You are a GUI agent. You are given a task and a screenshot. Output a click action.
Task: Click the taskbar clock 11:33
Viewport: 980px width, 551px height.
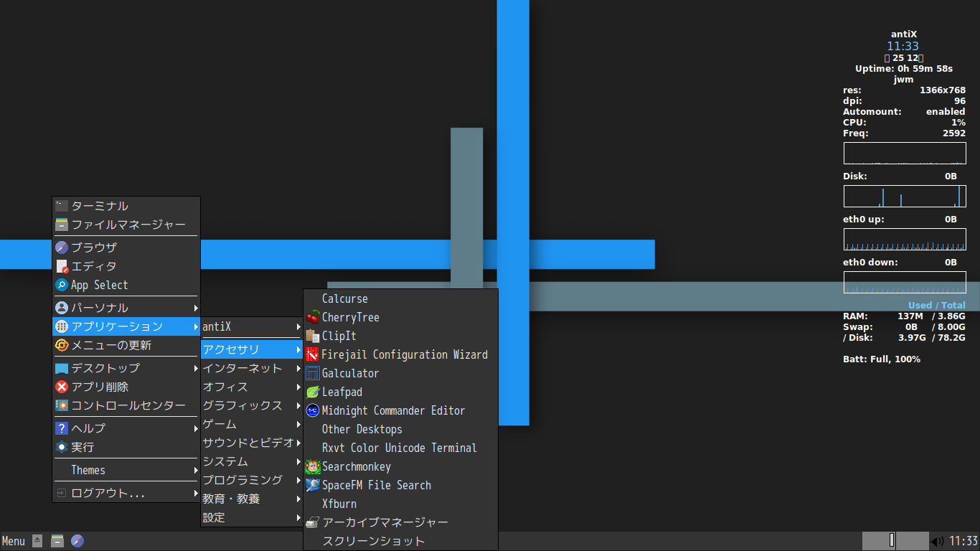[x=963, y=541]
